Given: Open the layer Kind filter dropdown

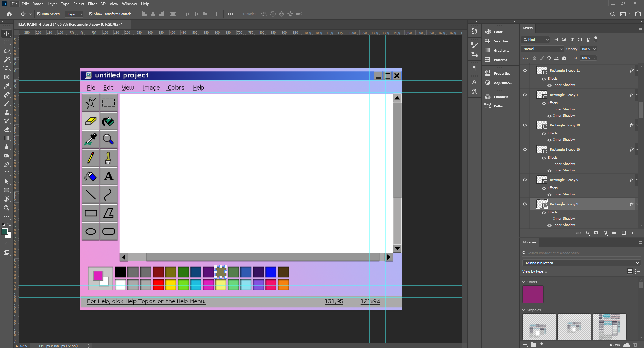Looking at the screenshot, I should [536, 40].
